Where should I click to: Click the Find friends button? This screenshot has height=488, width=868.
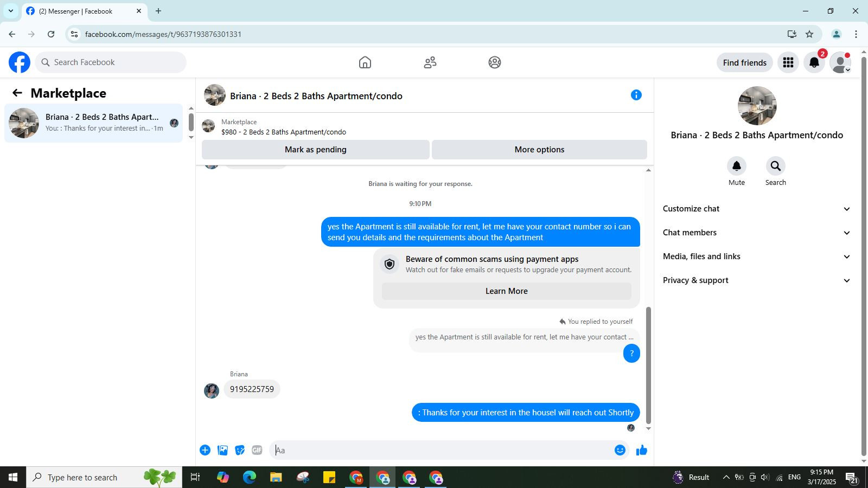pyautogui.click(x=745, y=62)
